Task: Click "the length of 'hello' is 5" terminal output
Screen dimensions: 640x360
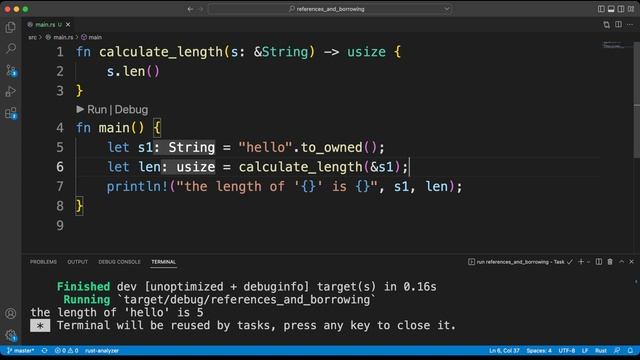Action: tap(117, 313)
